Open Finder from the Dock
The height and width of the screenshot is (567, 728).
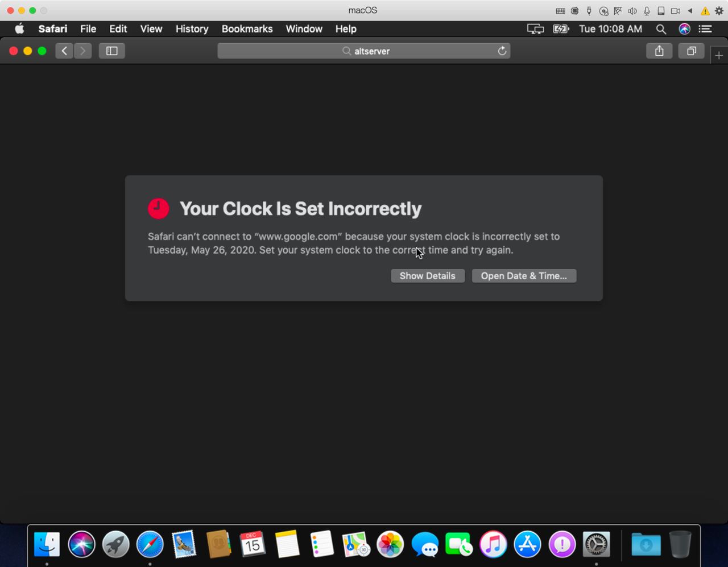coord(47,545)
